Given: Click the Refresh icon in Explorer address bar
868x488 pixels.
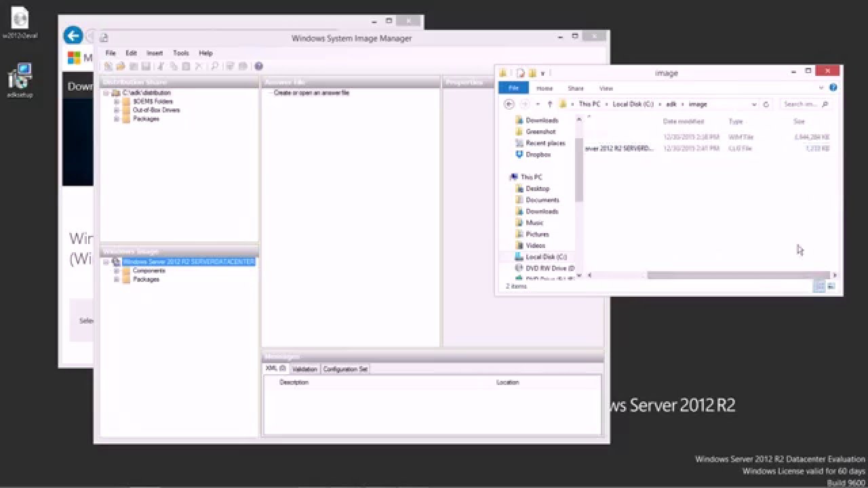Looking at the screenshot, I should pos(766,104).
